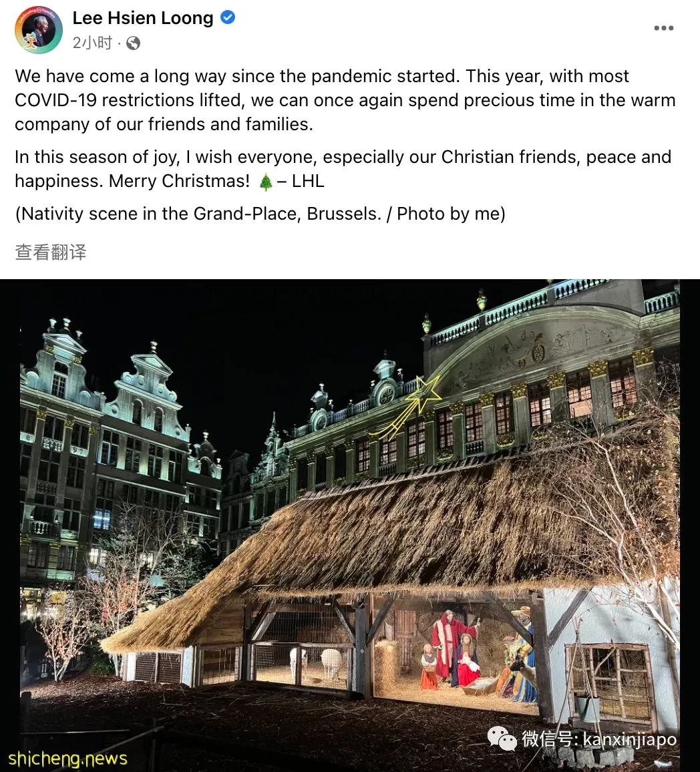Click the "– LHL" signature text
Image resolution: width=700 pixels, height=772 pixels.
click(x=301, y=181)
